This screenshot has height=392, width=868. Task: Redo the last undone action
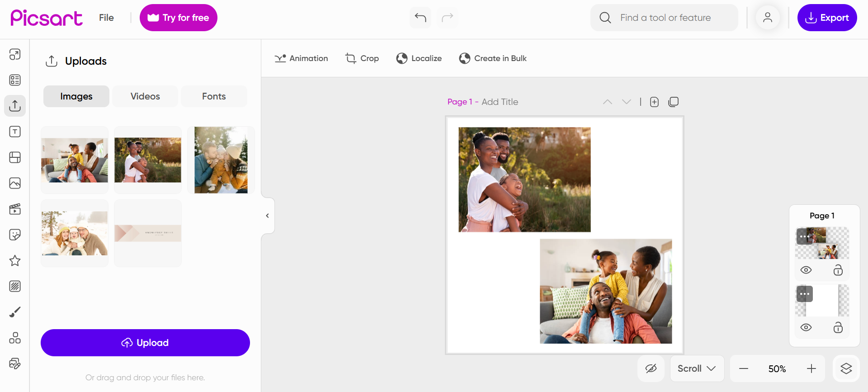[448, 18]
